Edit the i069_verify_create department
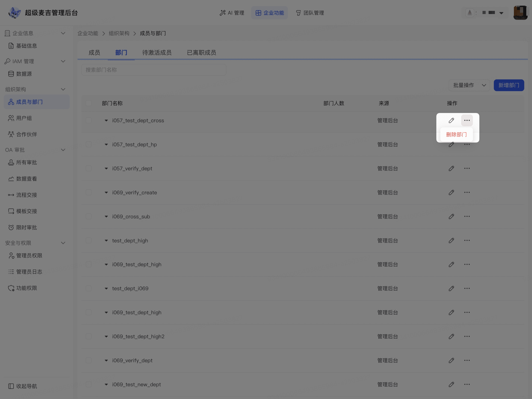Image resolution: width=532 pixels, height=399 pixels. click(x=451, y=192)
